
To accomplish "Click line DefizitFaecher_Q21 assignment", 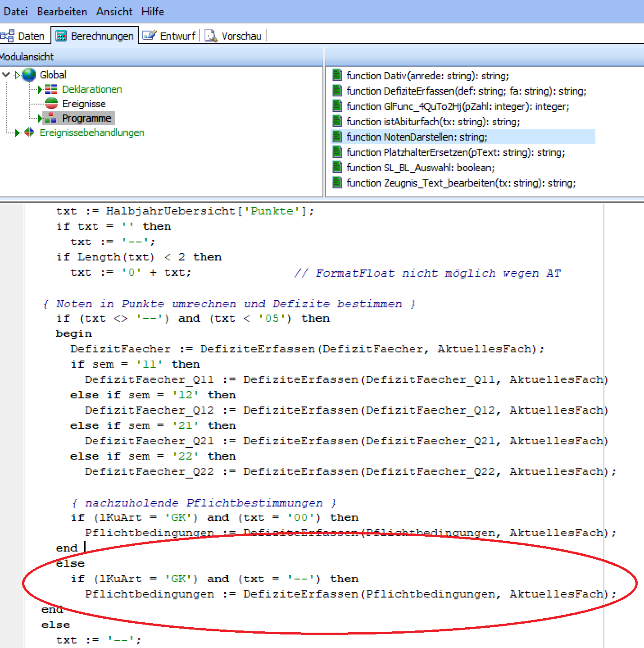I will click(x=346, y=441).
